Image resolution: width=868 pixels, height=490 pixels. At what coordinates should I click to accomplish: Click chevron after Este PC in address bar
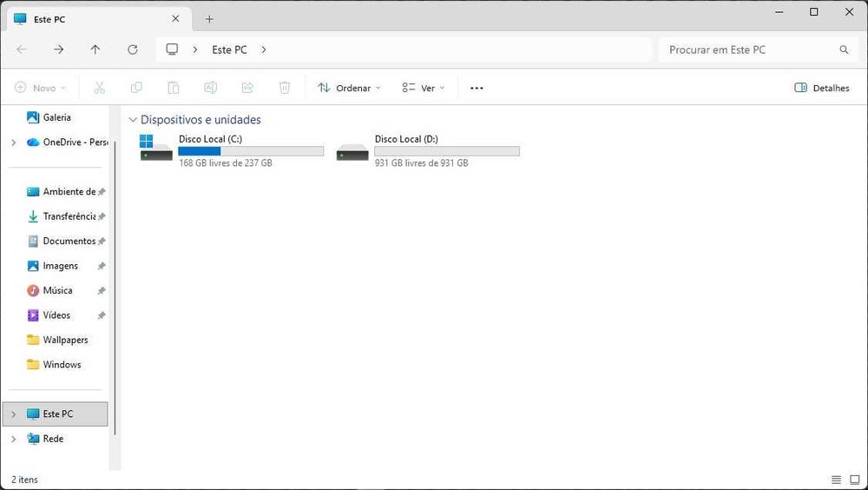click(264, 50)
